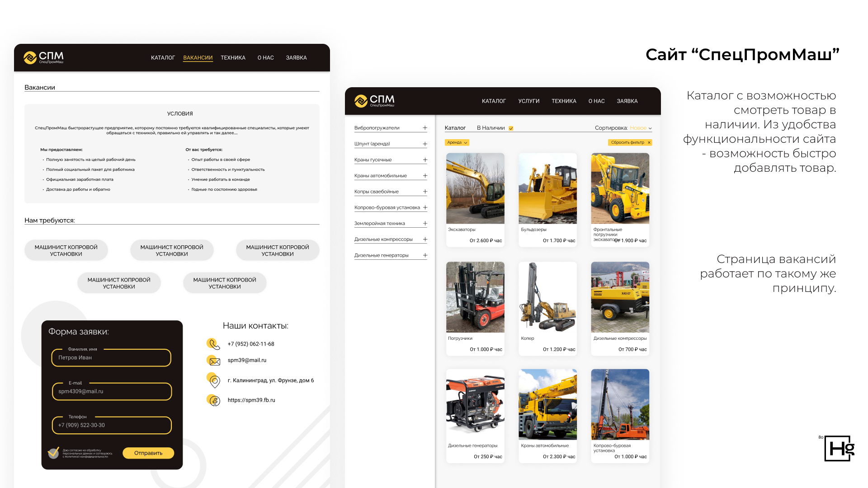Open the Копрово-буровая установка product thumbnail
The image size is (868, 488).
[620, 404]
